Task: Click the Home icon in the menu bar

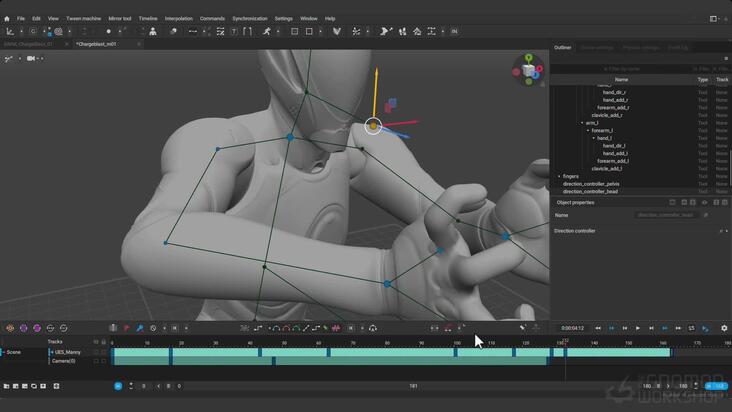Action: tap(7, 19)
